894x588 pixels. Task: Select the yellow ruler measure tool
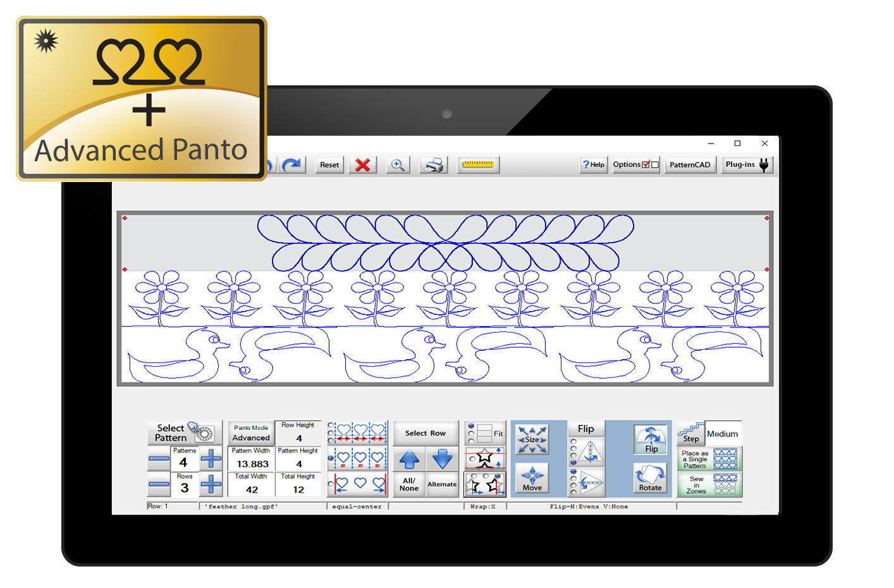[x=479, y=165]
